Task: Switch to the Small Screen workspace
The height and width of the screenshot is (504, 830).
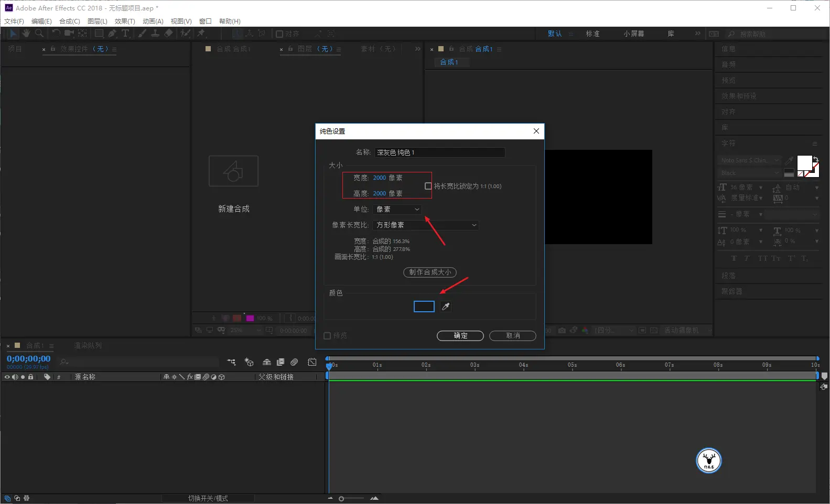Action: (x=634, y=34)
